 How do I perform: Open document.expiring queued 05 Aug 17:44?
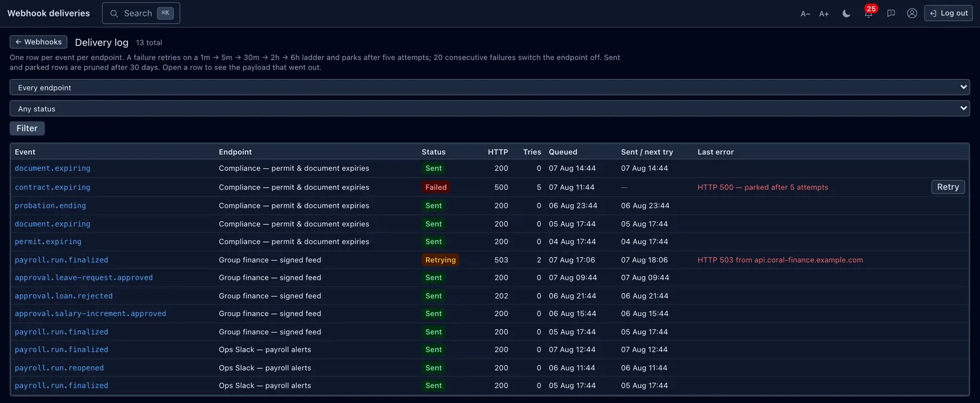tap(52, 224)
